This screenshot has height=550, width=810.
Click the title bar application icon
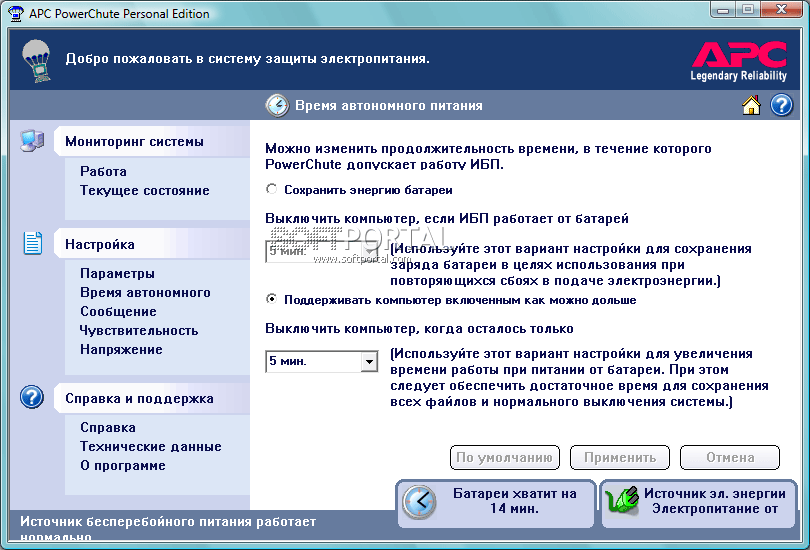(x=16, y=13)
